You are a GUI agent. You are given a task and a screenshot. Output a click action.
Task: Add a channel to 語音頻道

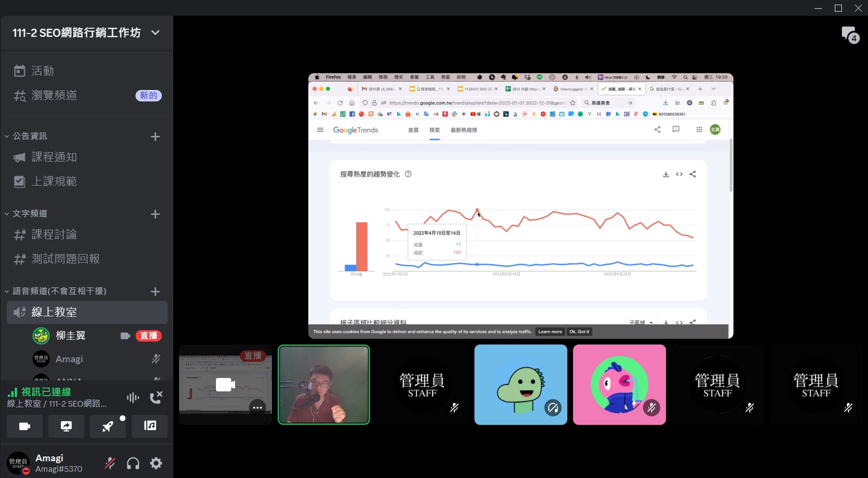pyautogui.click(x=155, y=292)
